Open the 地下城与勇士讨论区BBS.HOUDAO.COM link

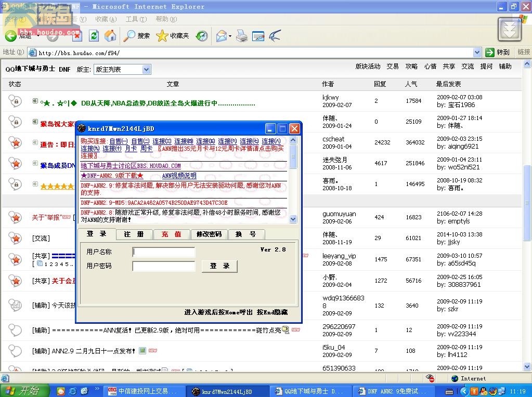[131, 166]
